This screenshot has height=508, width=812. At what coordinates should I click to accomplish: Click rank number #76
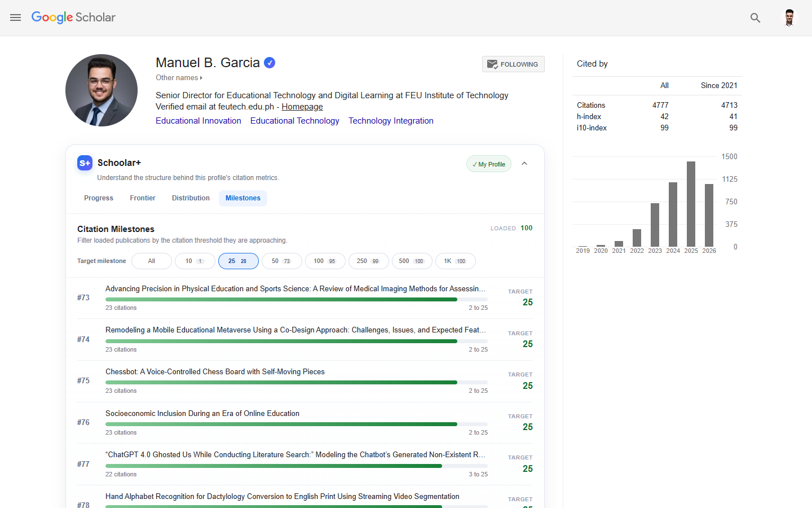(x=83, y=422)
